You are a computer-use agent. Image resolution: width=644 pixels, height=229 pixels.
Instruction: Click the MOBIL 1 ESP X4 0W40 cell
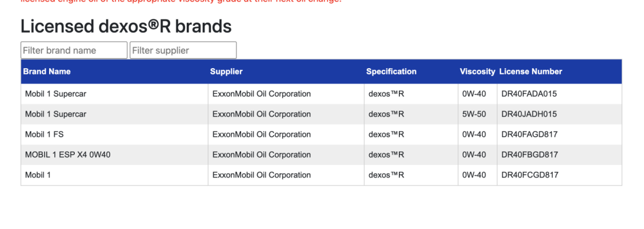(x=114, y=155)
